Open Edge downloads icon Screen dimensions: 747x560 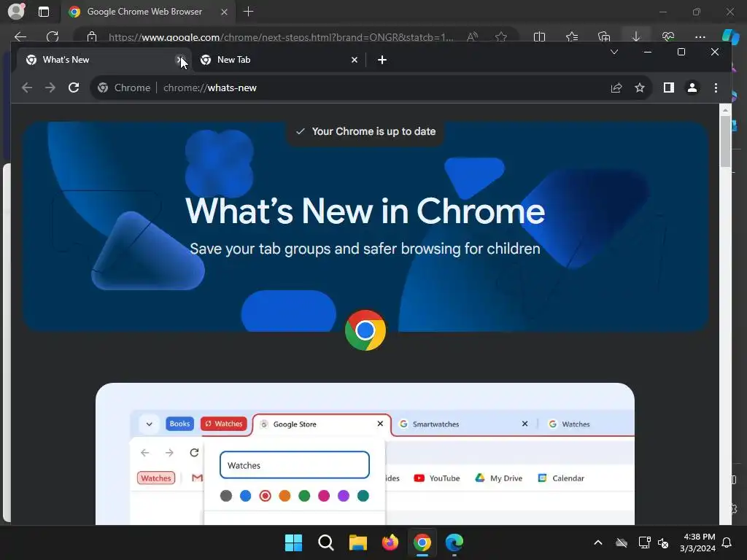coord(635,36)
